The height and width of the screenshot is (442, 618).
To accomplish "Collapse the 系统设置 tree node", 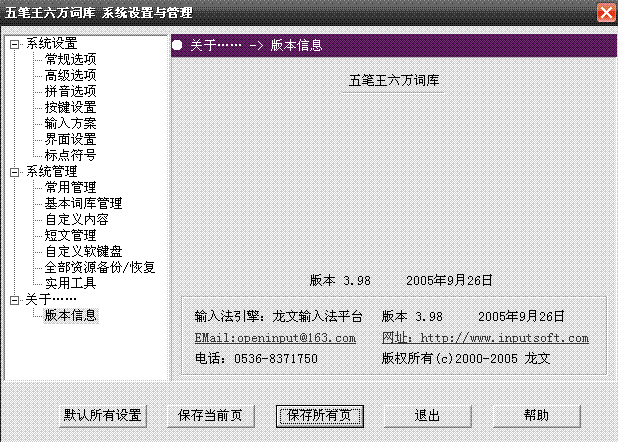I will [x=15, y=44].
